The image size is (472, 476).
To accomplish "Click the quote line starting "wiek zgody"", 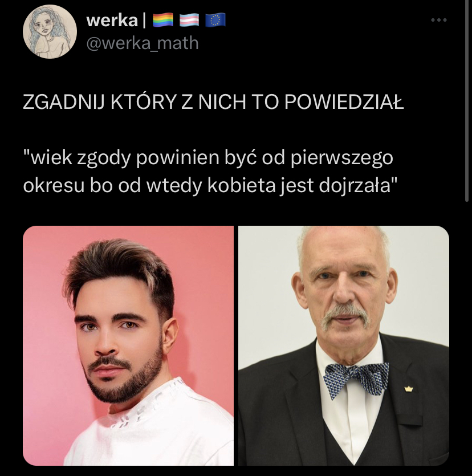I will click(x=208, y=158).
